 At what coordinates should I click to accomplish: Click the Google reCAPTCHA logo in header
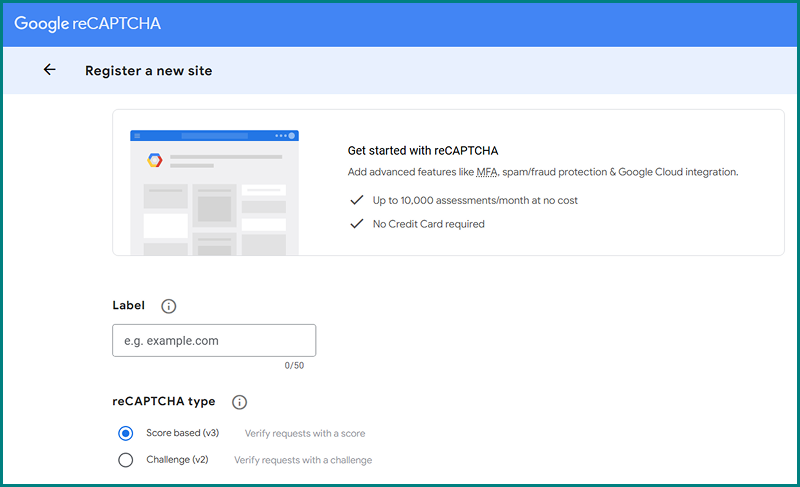coord(87,23)
